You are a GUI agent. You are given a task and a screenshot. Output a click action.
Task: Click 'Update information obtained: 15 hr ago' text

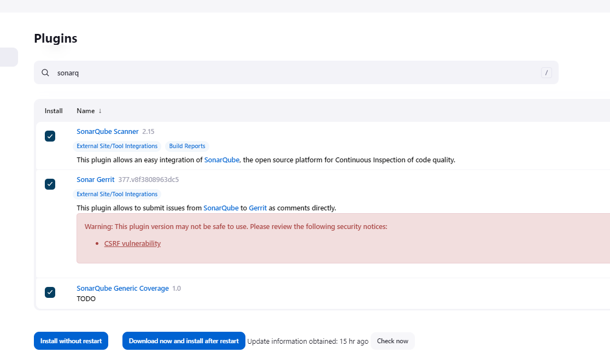[308, 342]
